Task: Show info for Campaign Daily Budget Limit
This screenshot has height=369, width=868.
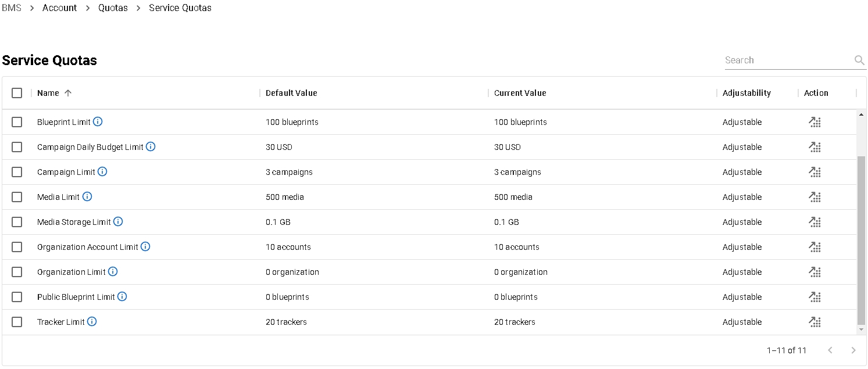Action: click(x=151, y=147)
